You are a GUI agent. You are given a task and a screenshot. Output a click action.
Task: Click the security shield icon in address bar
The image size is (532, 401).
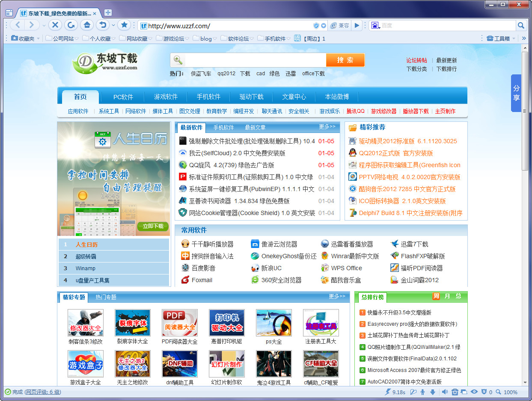coord(316,26)
